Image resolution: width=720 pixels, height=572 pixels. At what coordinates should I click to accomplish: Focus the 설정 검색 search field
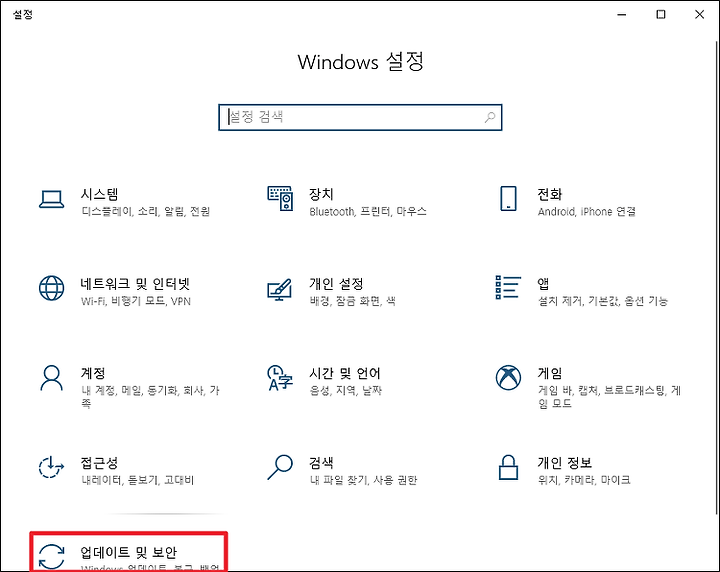point(360,118)
